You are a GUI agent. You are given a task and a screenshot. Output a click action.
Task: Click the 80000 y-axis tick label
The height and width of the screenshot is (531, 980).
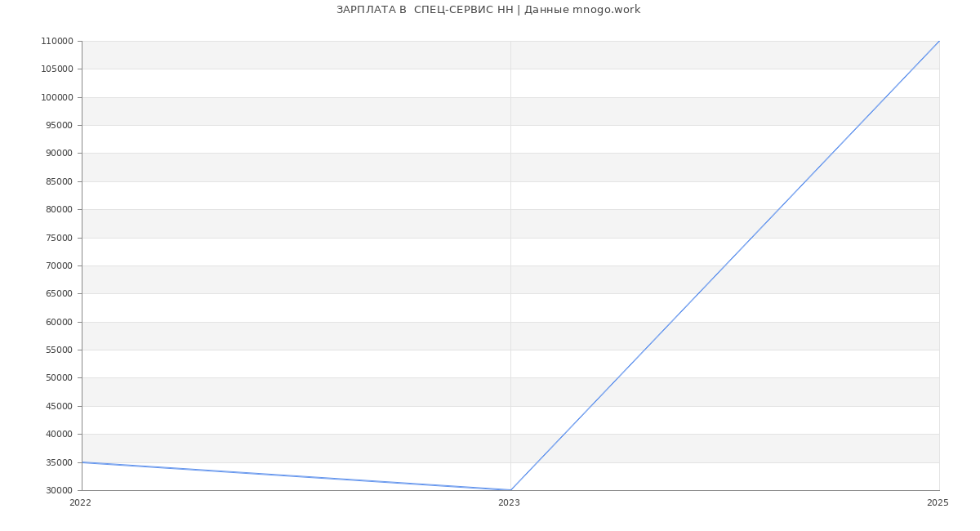(x=59, y=210)
